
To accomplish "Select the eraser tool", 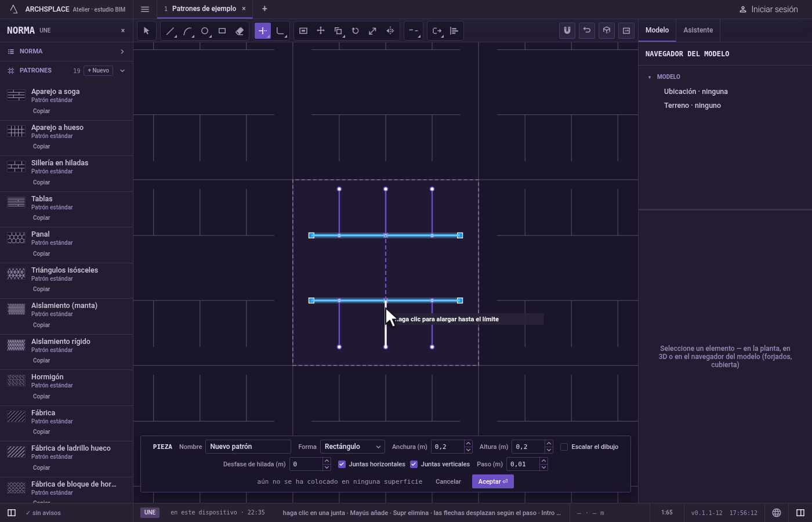I will (x=240, y=31).
